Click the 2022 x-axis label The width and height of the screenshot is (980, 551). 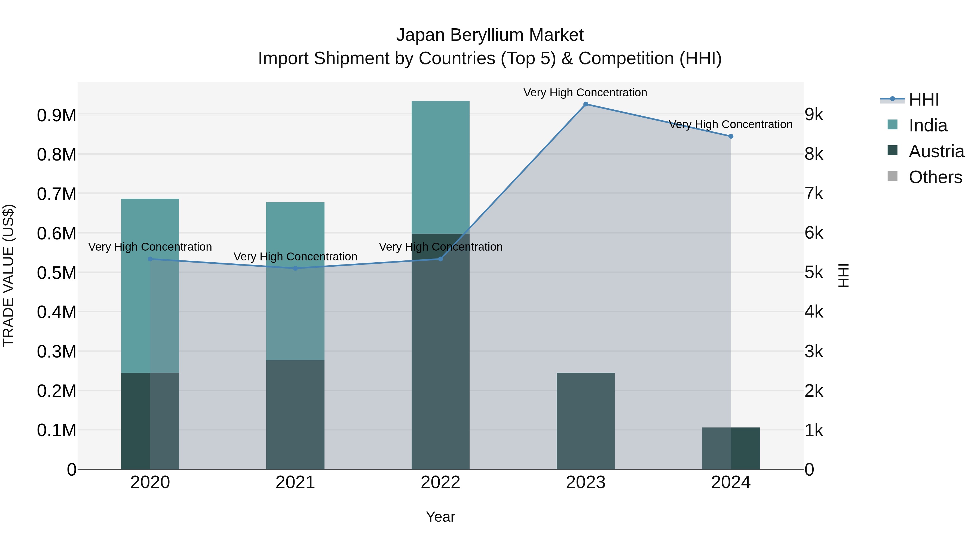[440, 482]
